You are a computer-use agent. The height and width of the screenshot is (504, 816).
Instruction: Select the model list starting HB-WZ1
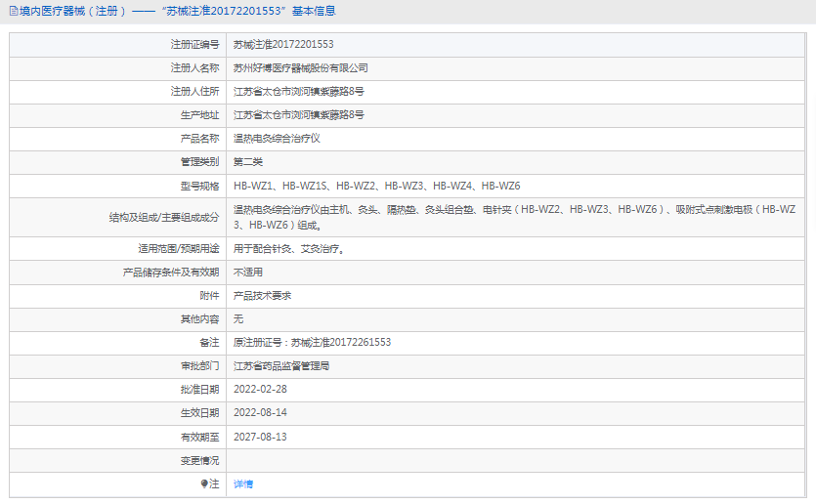(377, 186)
